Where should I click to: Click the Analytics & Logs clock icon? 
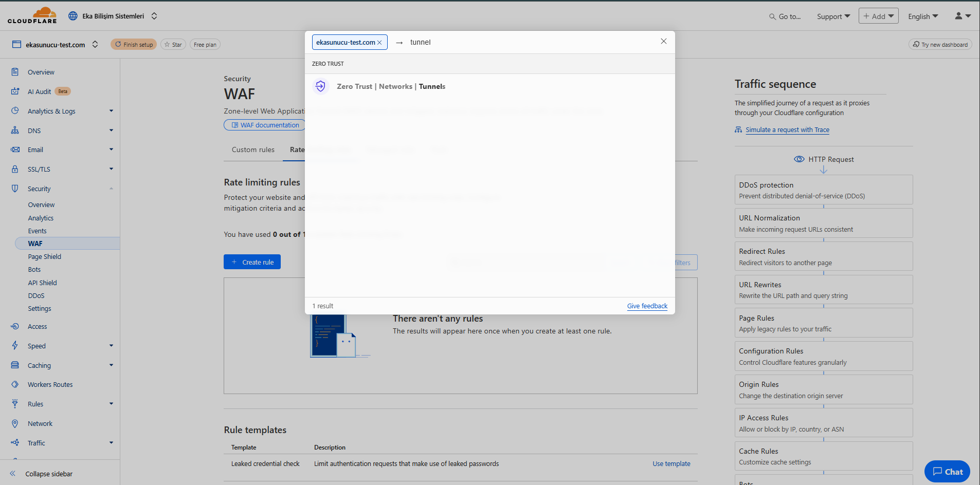coord(15,110)
